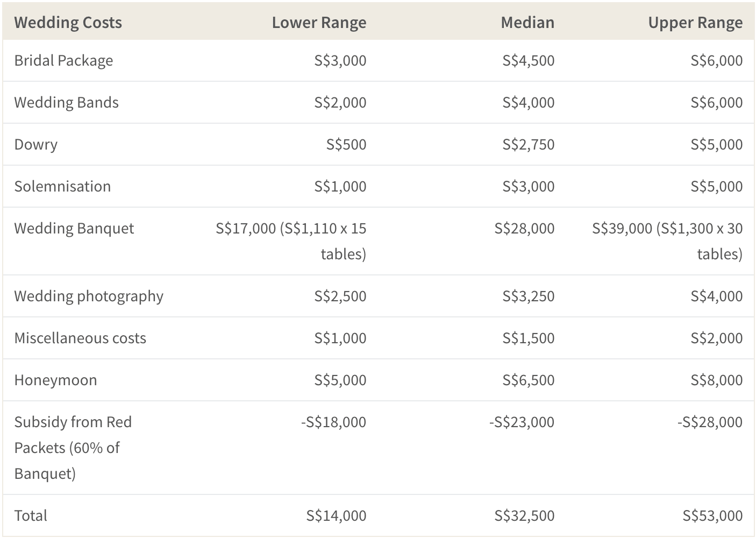Viewport: 756px width, 538px height.
Task: Select the S$53,000 upper total value
Action: pos(712,516)
